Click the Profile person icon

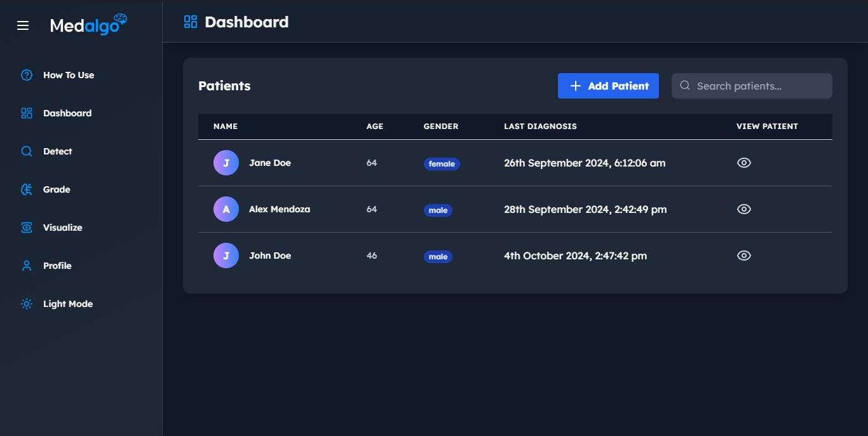click(27, 266)
